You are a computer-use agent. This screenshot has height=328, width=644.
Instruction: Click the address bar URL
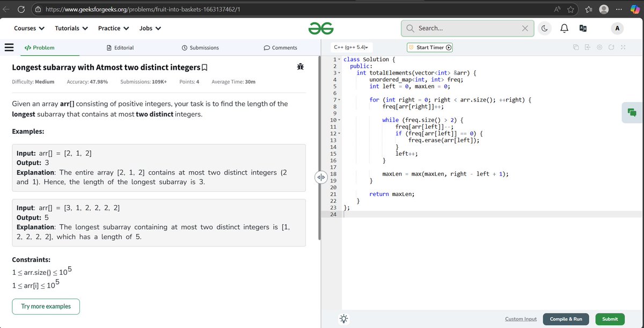143,9
